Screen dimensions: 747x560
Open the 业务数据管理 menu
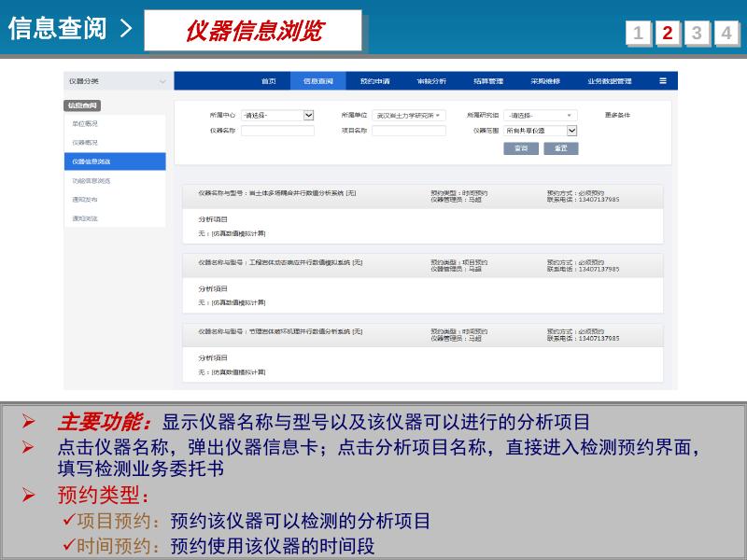[610, 81]
